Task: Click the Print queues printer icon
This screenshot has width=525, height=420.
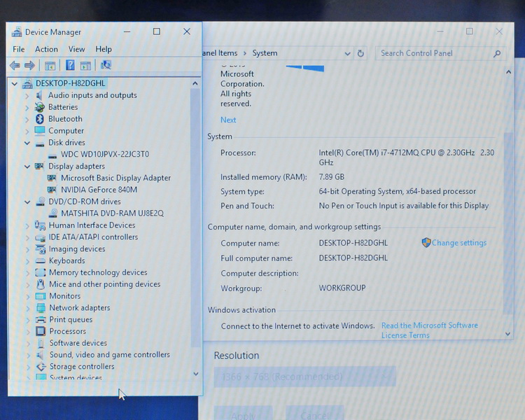Action: click(41, 320)
